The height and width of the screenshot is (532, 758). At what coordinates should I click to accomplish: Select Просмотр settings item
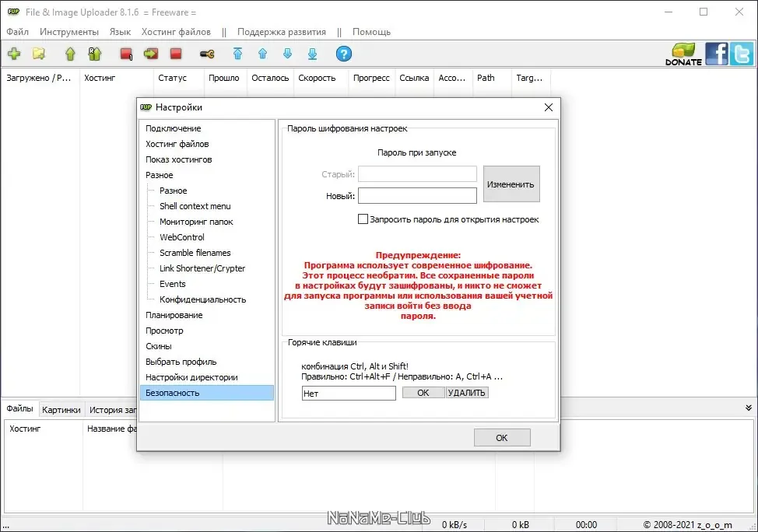164,331
